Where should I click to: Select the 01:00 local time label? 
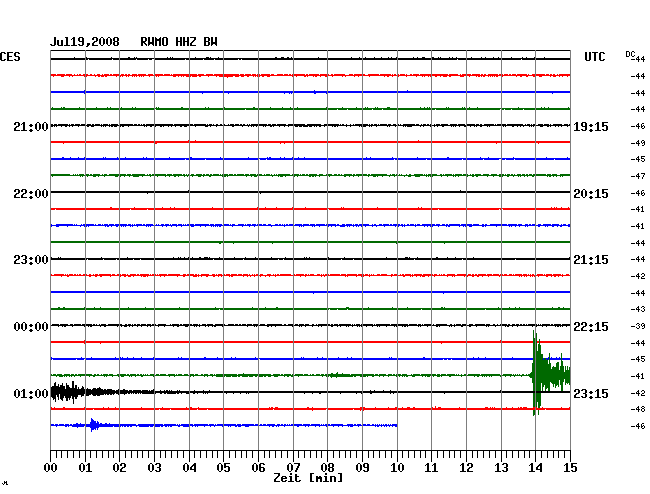coord(31,393)
